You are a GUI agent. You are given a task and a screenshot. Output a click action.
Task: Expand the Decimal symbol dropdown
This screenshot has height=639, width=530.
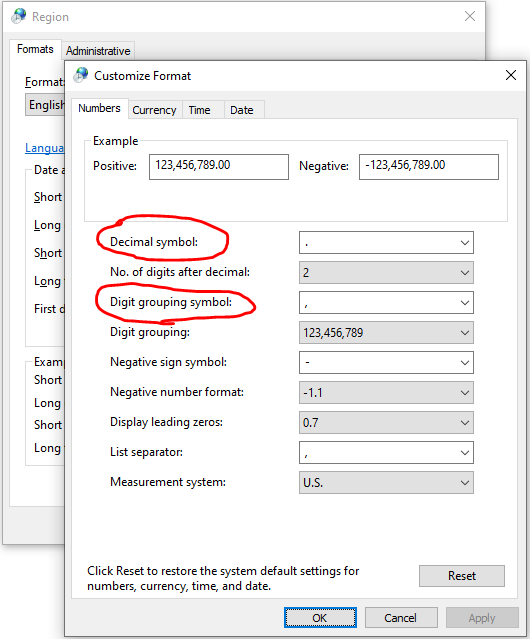point(386,243)
